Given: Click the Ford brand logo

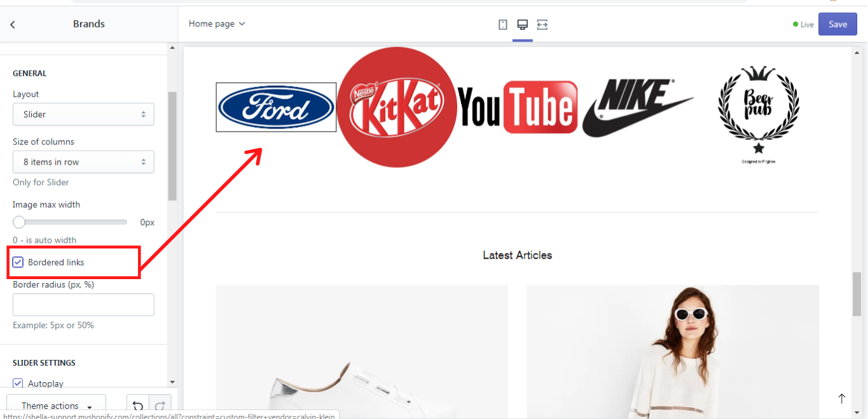Looking at the screenshot, I should pos(276,107).
